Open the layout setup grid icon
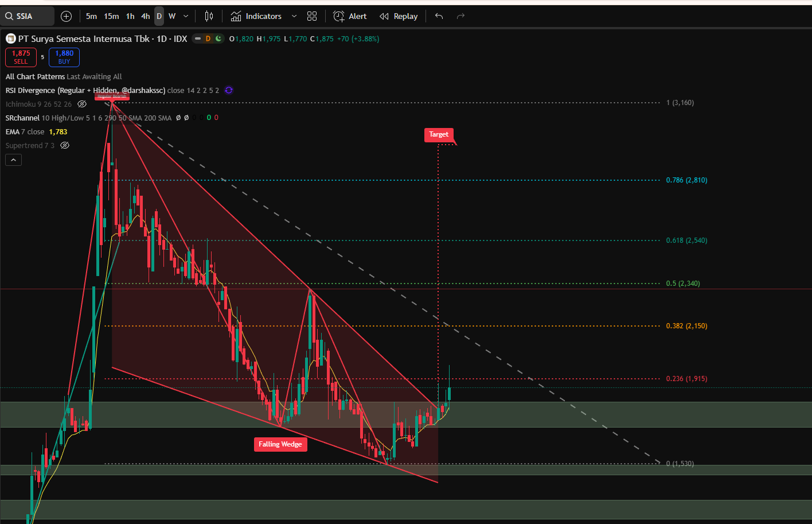Viewport: 812px width, 524px height. [x=312, y=16]
